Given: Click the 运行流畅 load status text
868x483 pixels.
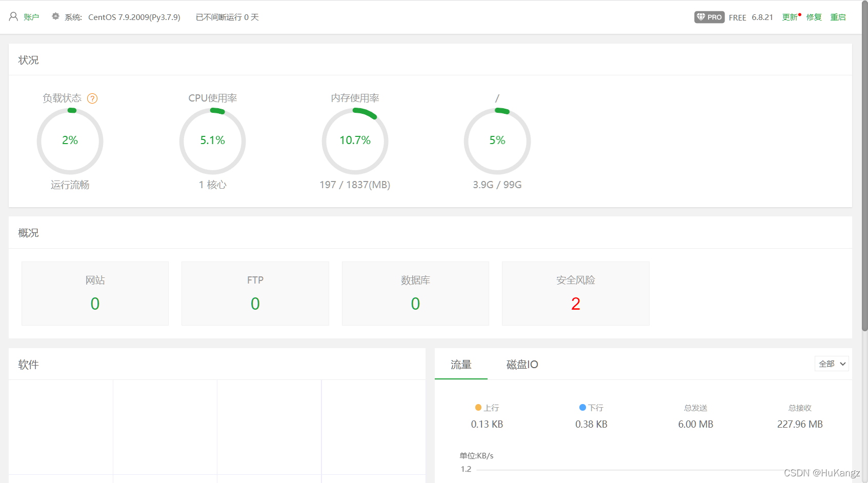Looking at the screenshot, I should (x=70, y=185).
